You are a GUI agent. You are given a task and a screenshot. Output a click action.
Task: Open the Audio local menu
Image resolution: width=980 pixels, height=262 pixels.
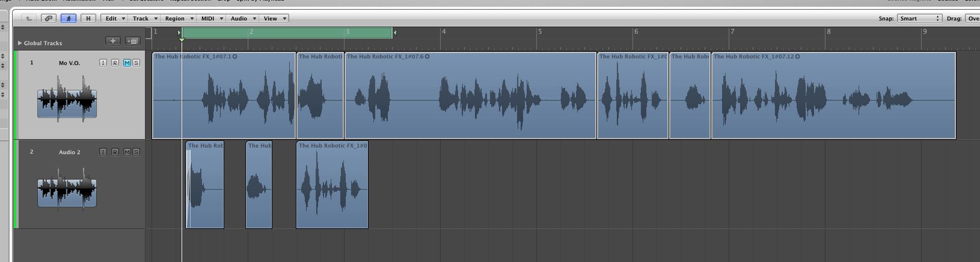[243, 19]
